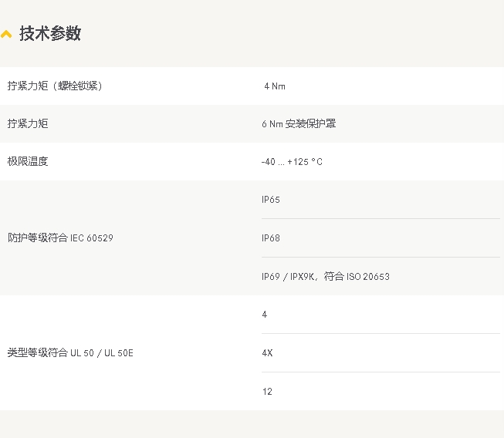504x438 pixels.
Task: Select the 拧紧力矩 row label
Action: pos(28,123)
